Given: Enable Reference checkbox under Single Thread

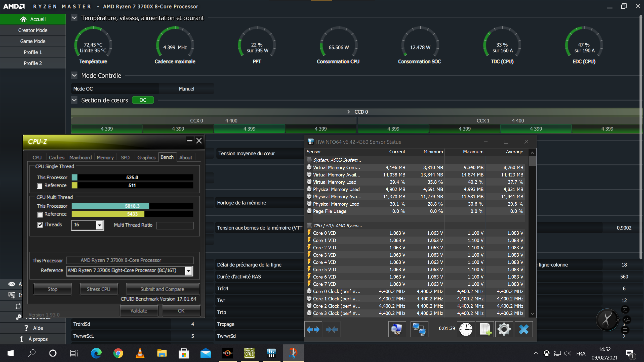Looking at the screenshot, I should [40, 186].
